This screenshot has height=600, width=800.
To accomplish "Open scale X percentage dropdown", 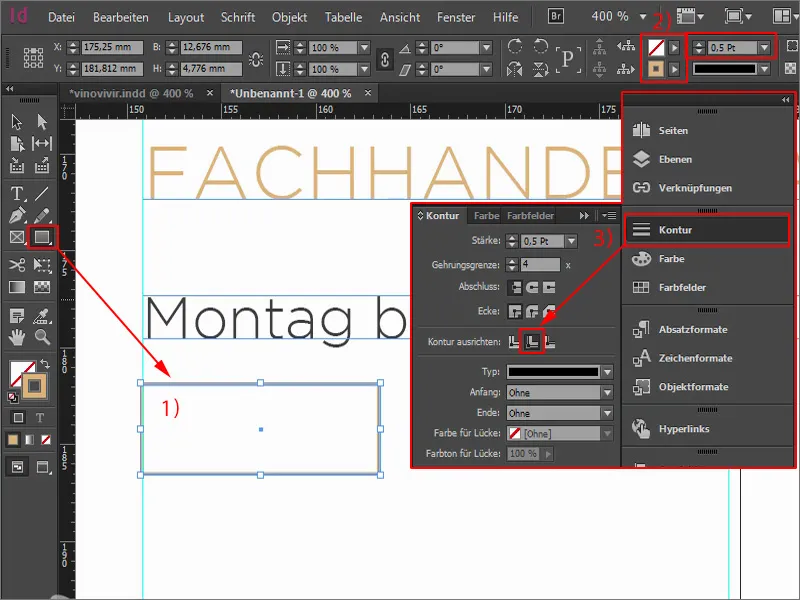I will click(x=364, y=47).
